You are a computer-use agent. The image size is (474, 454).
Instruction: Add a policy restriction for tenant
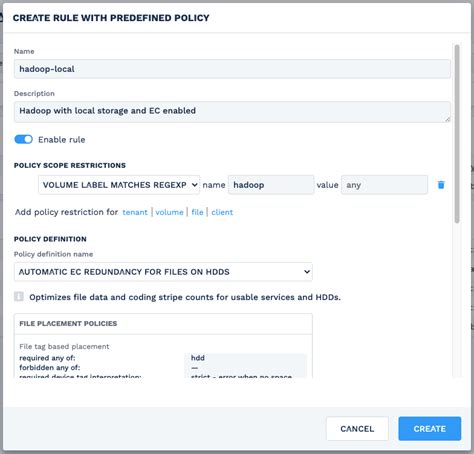(135, 212)
